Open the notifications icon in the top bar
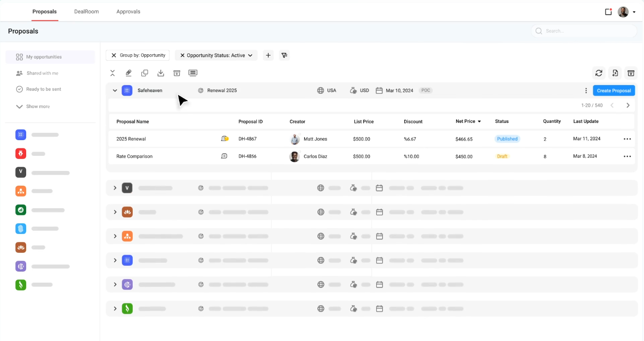 click(x=608, y=12)
